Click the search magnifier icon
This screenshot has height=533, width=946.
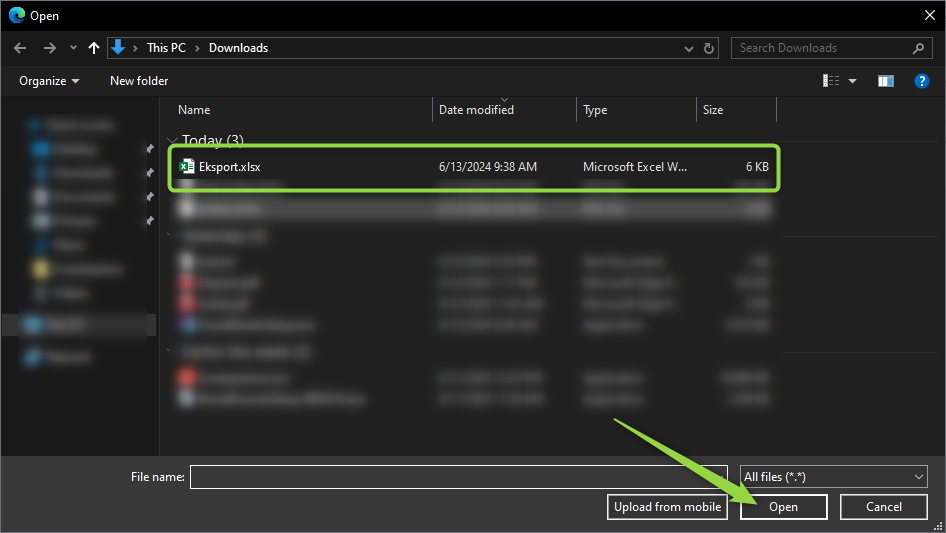click(918, 48)
